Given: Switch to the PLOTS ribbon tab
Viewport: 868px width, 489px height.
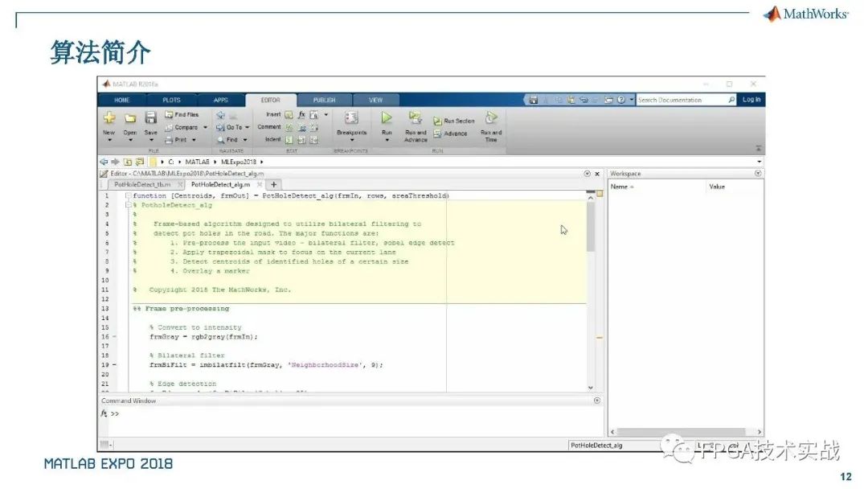Looking at the screenshot, I should coord(172,101).
